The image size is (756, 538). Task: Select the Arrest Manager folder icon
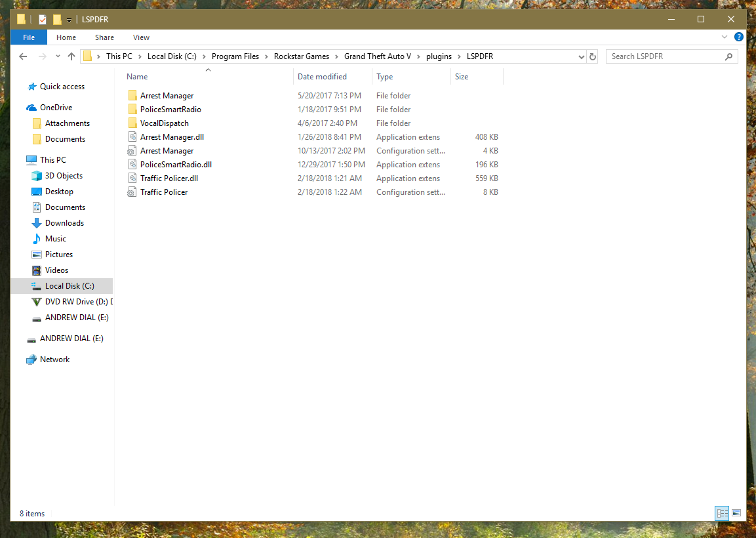pyautogui.click(x=132, y=96)
